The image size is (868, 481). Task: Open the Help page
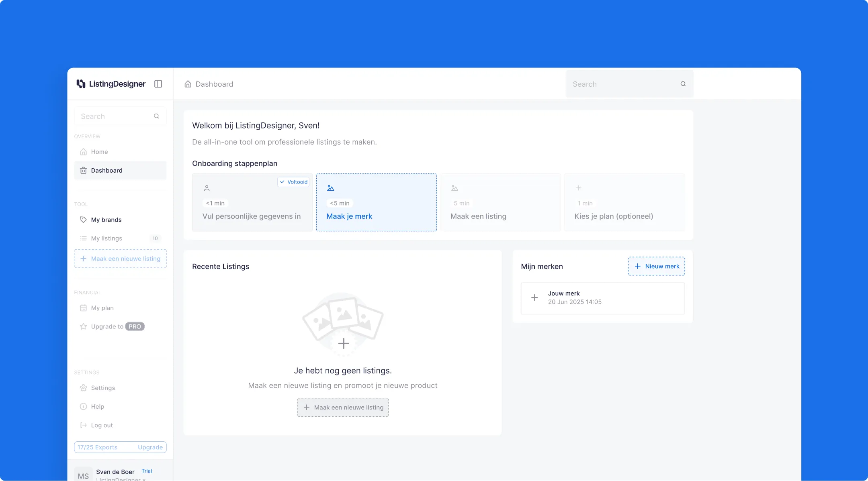120,406
